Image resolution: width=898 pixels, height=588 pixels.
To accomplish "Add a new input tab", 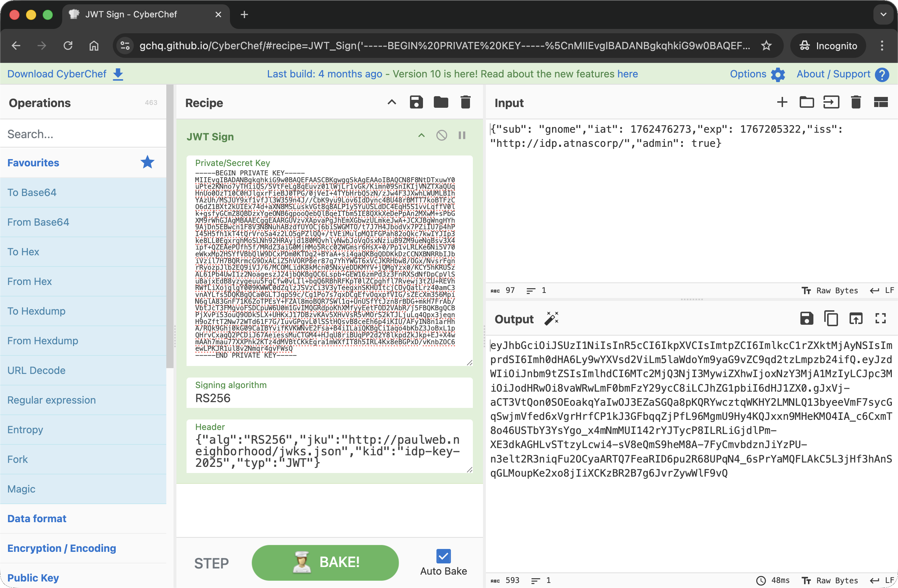I will tap(782, 102).
